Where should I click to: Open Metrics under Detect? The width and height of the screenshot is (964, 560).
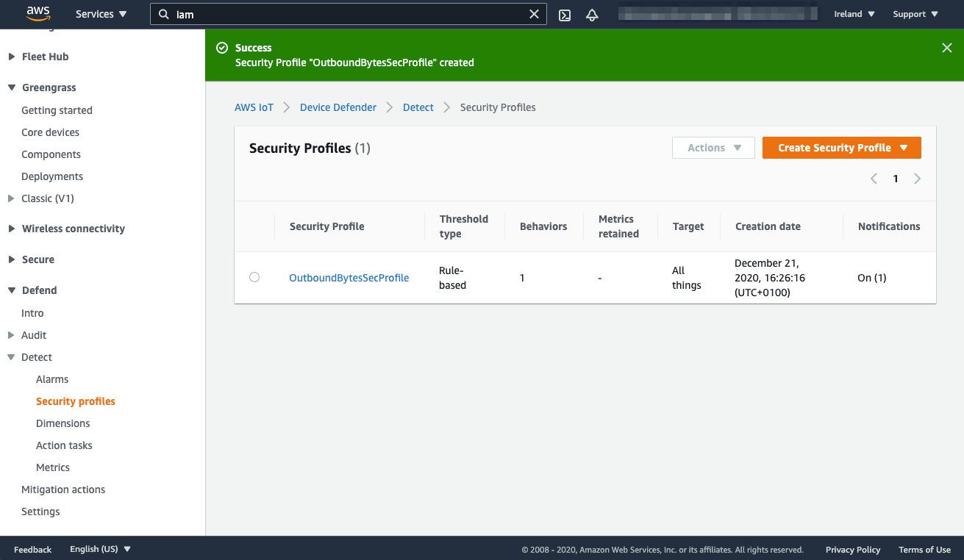click(x=53, y=467)
